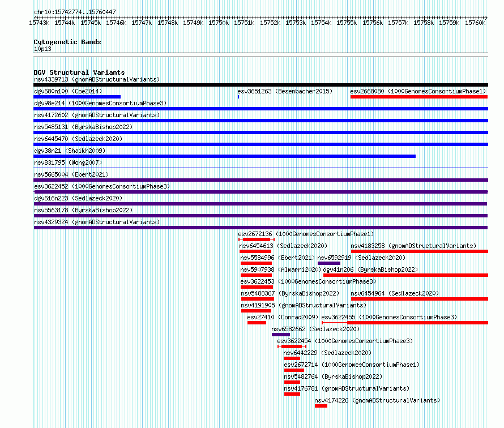Open esv2672136 1000GenomesConsortiumPhase1 variant
Viewport: 504px width, 428px height.
[x=306, y=234]
